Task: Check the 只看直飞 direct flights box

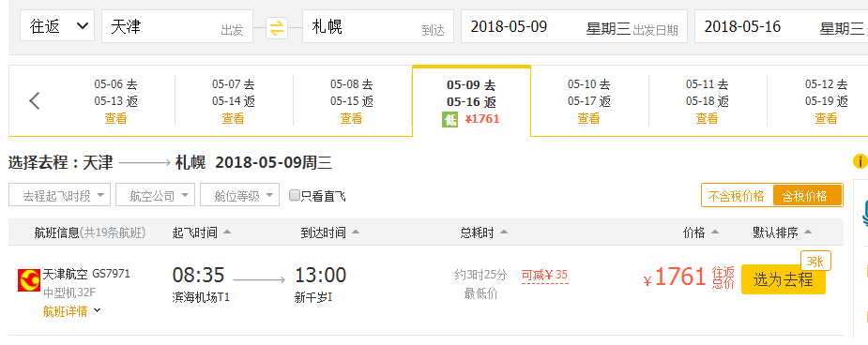Action: [x=295, y=195]
